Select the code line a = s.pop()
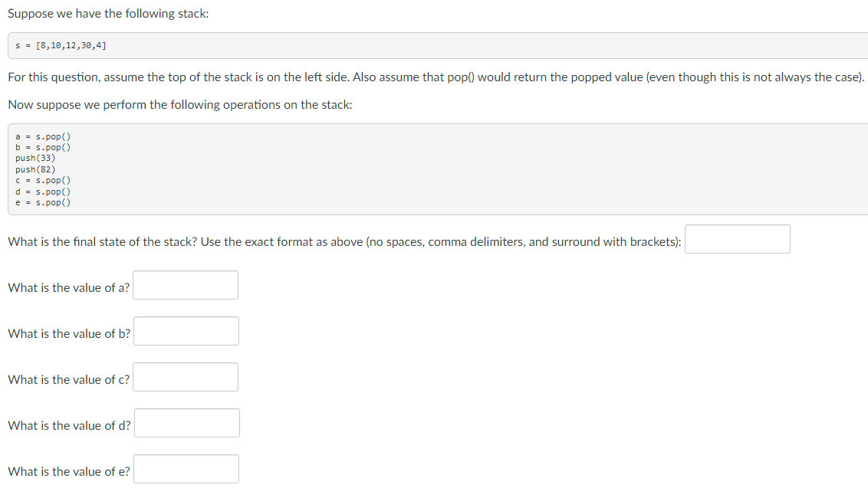Image resolution: width=868 pixels, height=488 pixels. [x=43, y=136]
